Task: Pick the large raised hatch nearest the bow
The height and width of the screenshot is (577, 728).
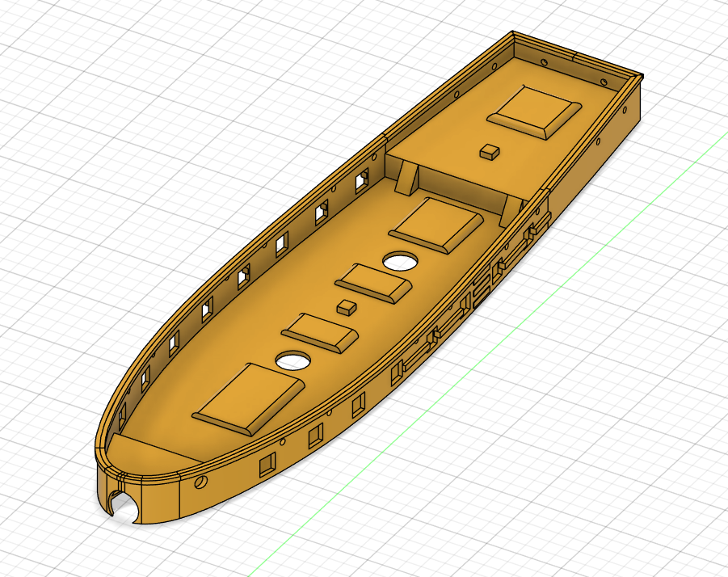Action: (248, 400)
